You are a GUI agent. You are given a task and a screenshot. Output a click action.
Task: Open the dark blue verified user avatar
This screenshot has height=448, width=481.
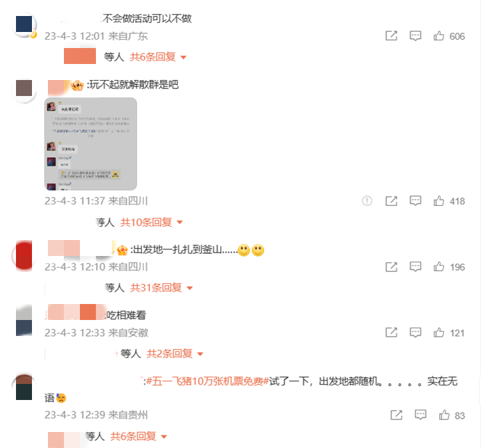[24, 25]
